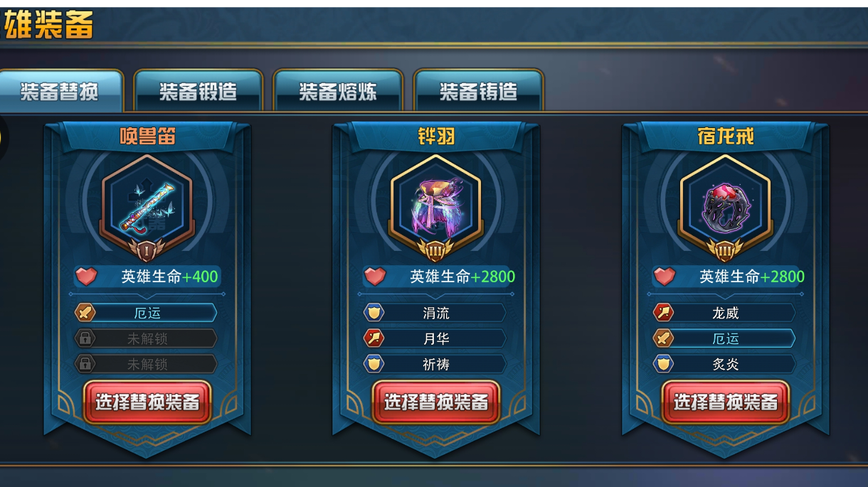Screen dimensions: 868x487
Task: Click the heart icon beside 铧羽 英雄生命+2800
Action: (x=375, y=277)
